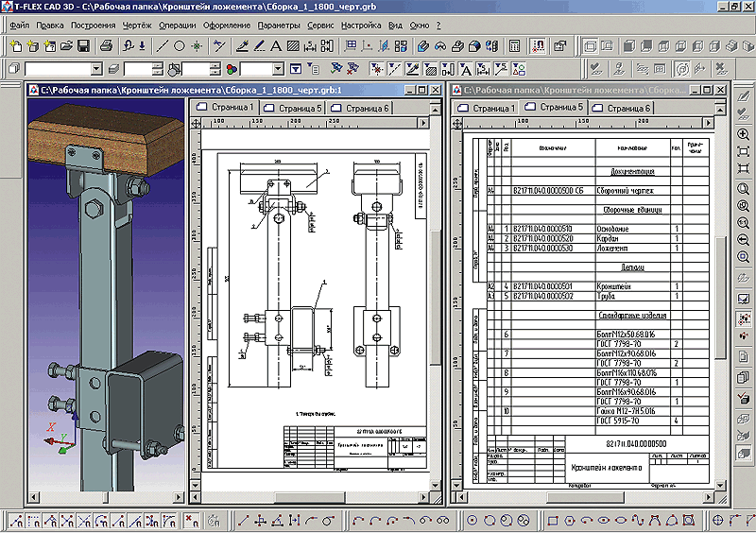756x533 pixels.
Task: Click the priority value stepper arrows
Action: pos(215,69)
